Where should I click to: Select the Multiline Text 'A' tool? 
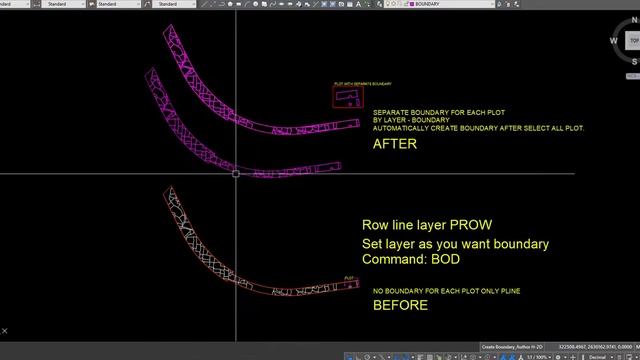coord(358,4)
